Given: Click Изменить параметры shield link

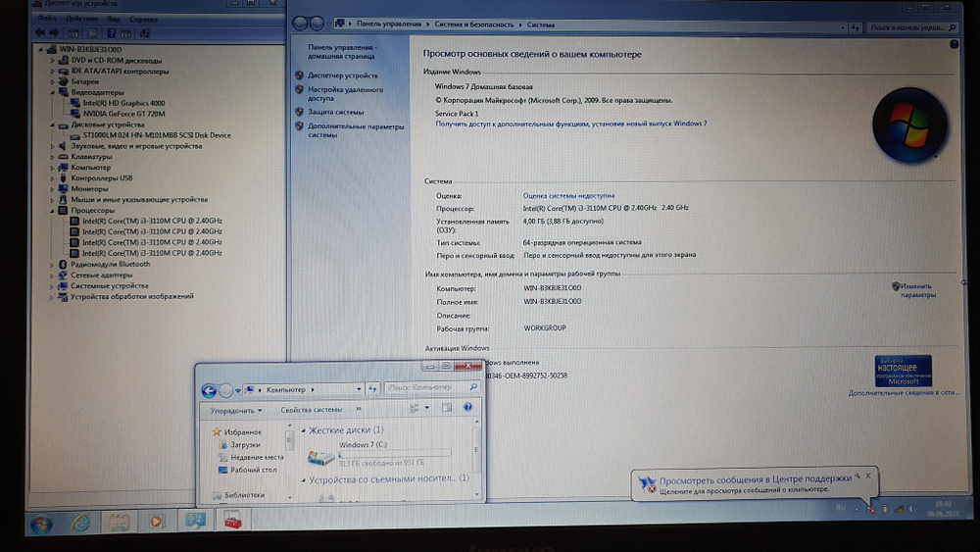Looking at the screenshot, I should (918, 290).
